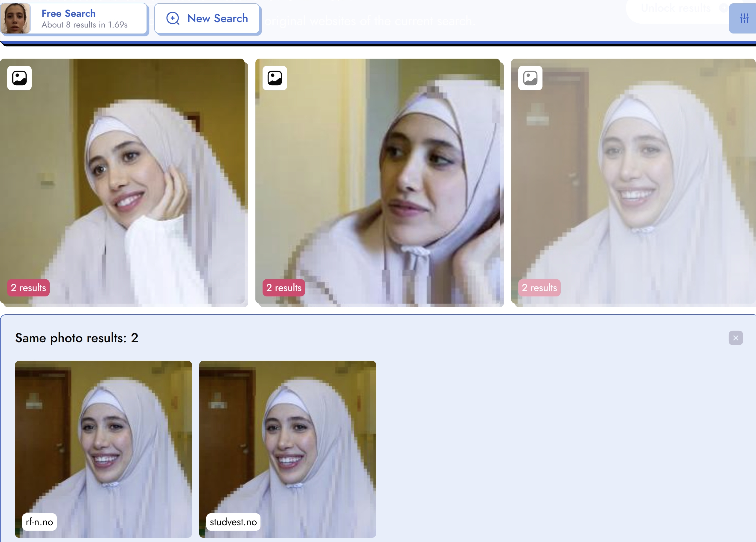Screen dimensions: 756x542
Task: Click the 'About 8 results in 1.69s' text
Action: pos(85,25)
